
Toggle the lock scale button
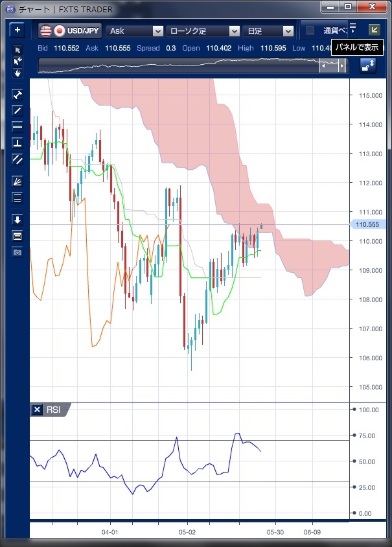[x=368, y=65]
